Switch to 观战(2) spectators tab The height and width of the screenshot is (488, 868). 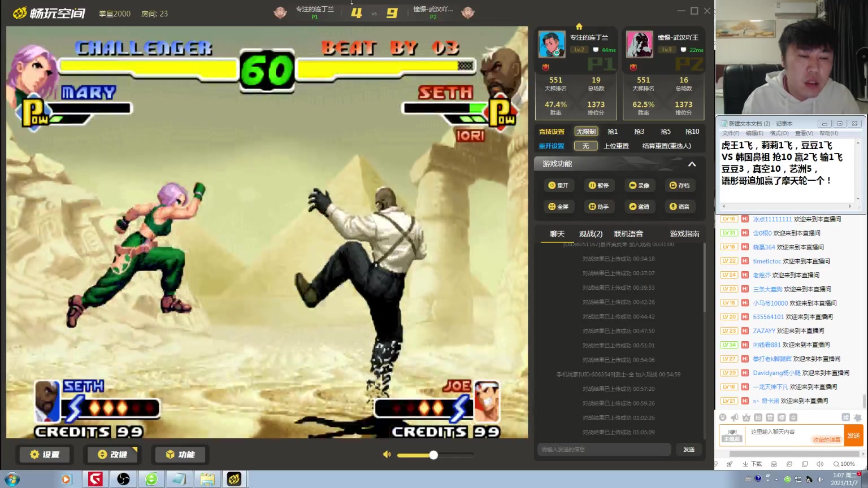point(591,234)
